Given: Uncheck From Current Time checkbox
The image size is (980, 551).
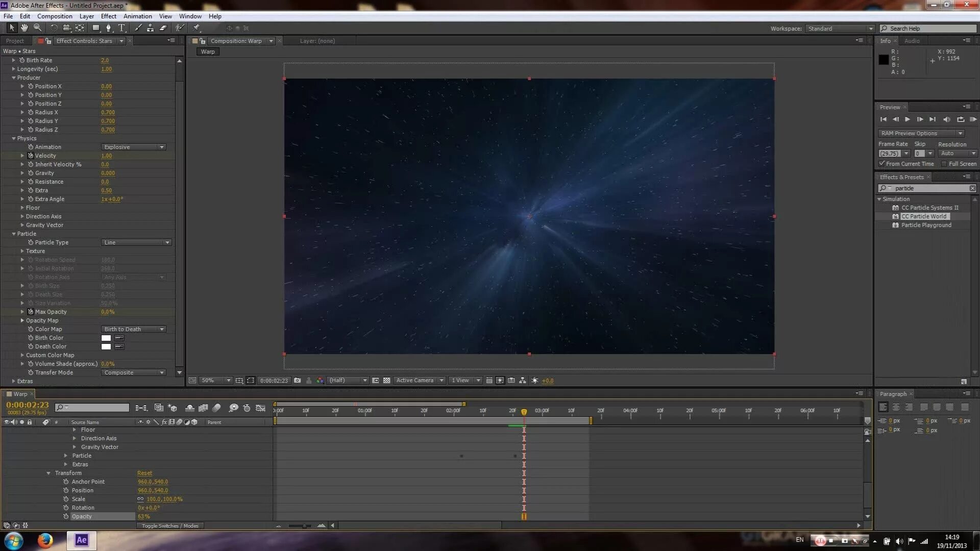Looking at the screenshot, I should pyautogui.click(x=881, y=164).
